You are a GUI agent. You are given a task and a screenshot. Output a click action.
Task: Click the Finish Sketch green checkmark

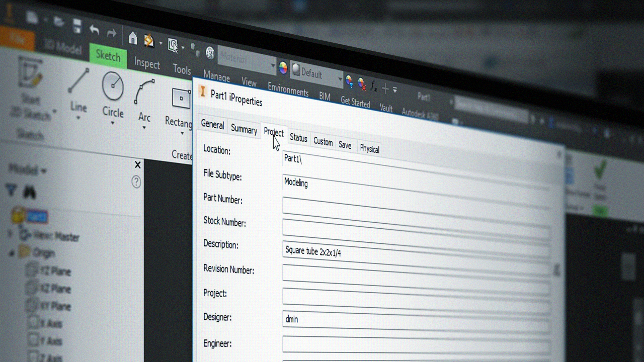(600, 170)
